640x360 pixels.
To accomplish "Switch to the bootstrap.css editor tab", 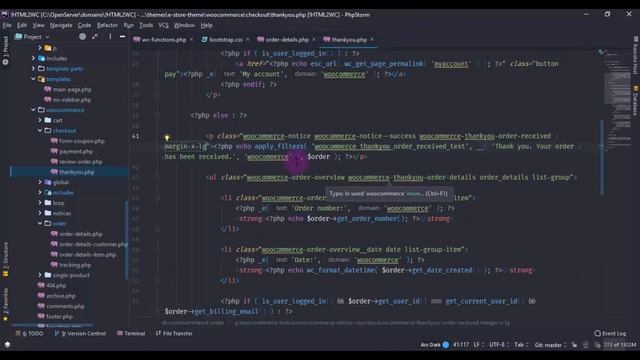I will click(x=226, y=40).
